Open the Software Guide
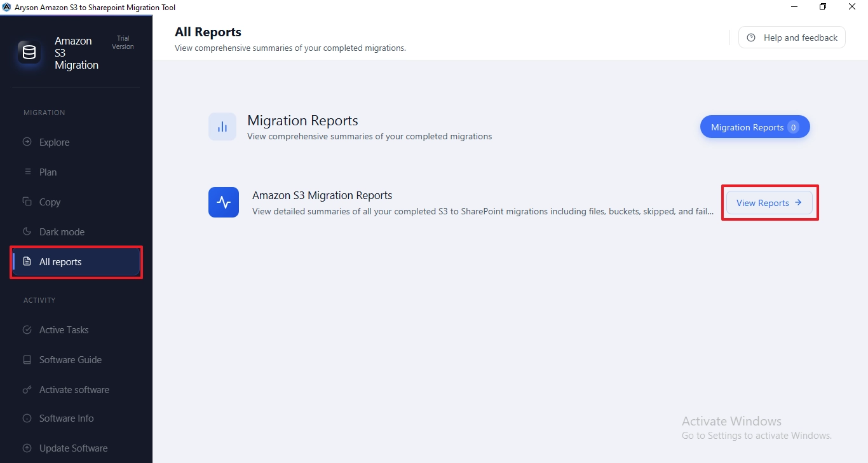The height and width of the screenshot is (463, 868). [76, 360]
